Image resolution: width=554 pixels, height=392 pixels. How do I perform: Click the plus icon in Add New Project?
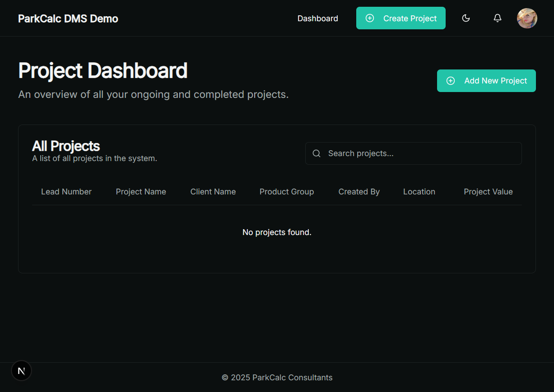click(x=450, y=81)
